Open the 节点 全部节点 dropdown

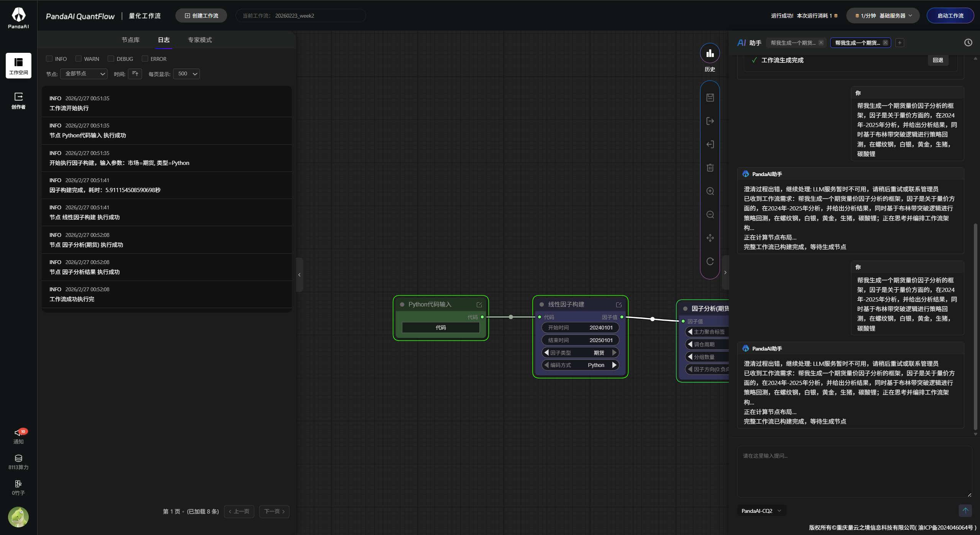click(84, 74)
